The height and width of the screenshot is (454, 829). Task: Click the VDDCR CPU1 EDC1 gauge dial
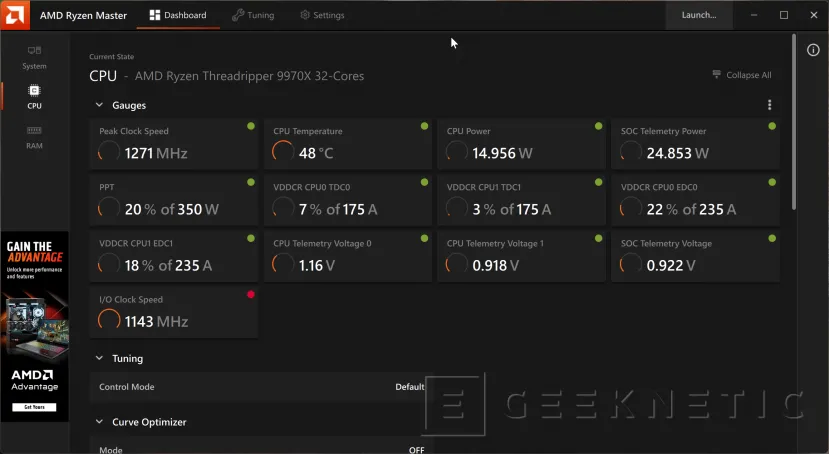[109, 264]
